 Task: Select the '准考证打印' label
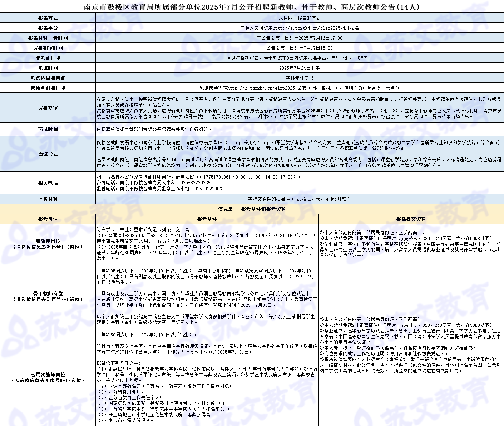point(48,58)
